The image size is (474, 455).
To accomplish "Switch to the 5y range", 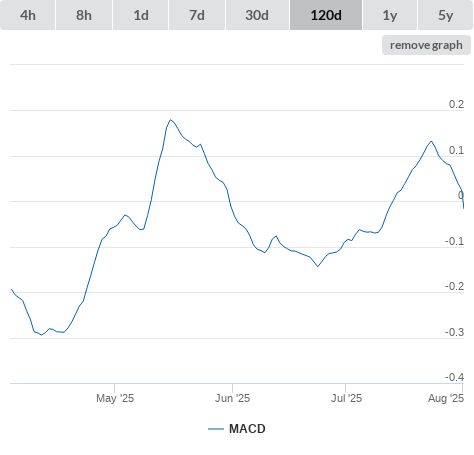I will pyautogui.click(x=445, y=15).
